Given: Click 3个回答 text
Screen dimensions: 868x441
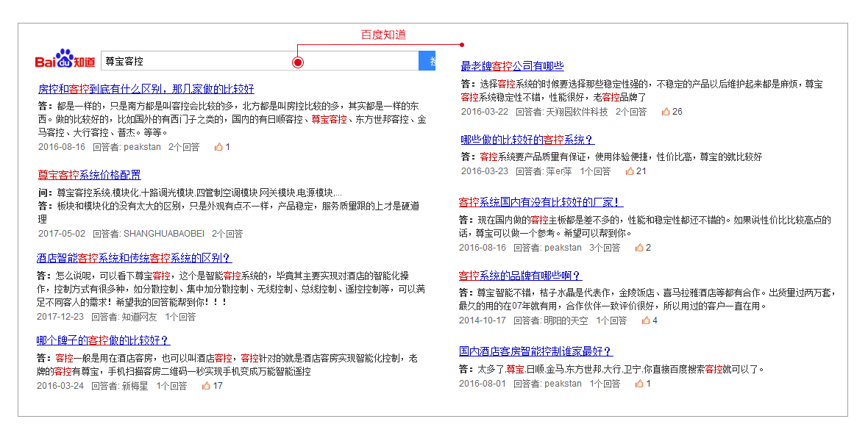Looking at the screenshot, I should coord(605,248).
